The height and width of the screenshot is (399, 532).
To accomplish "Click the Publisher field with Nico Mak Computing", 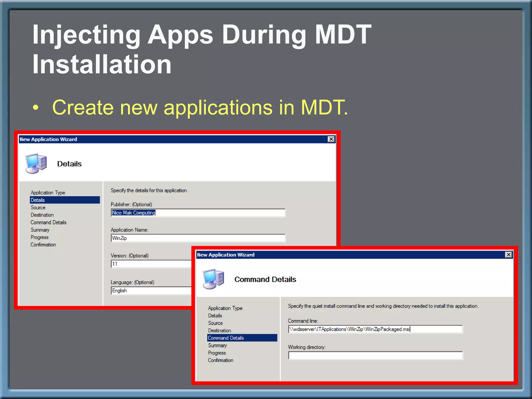I will (x=198, y=213).
